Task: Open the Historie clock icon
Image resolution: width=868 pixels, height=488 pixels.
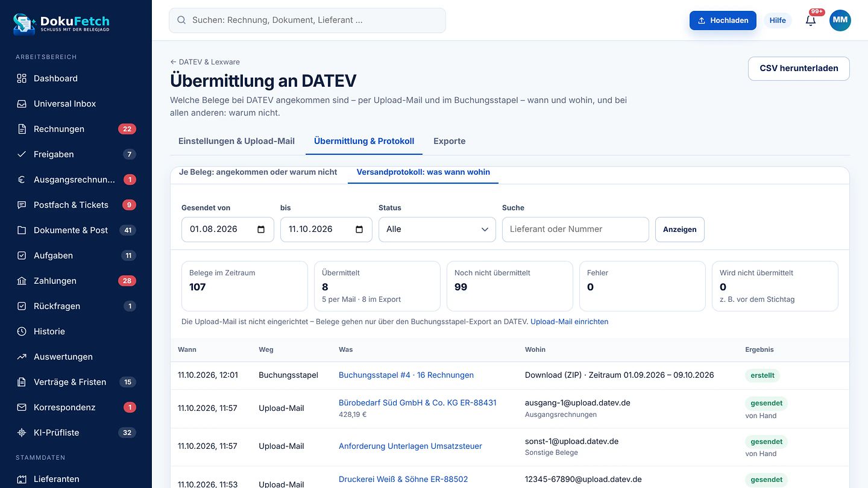Action: (22, 331)
